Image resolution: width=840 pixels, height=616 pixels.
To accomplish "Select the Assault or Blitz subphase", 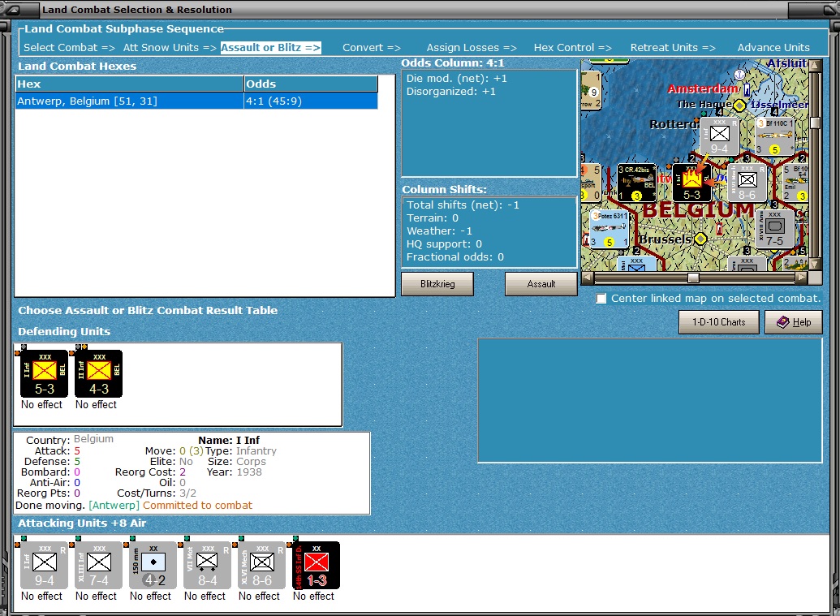I will [270, 47].
